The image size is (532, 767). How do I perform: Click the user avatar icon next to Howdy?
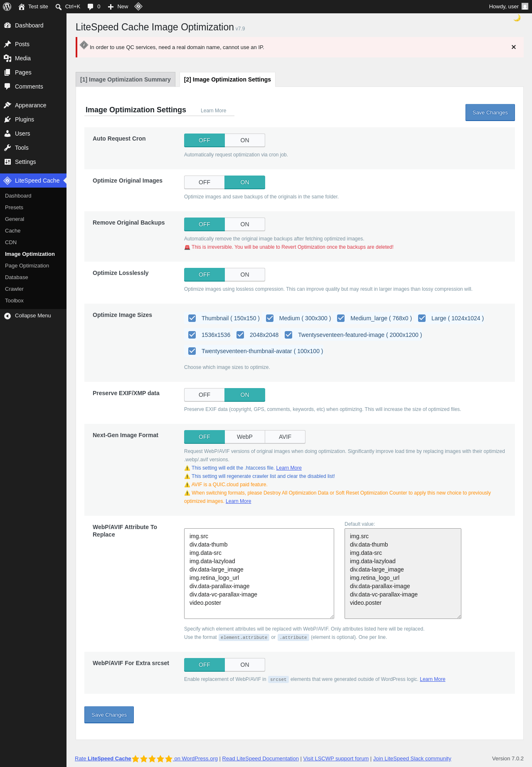pyautogui.click(x=525, y=7)
